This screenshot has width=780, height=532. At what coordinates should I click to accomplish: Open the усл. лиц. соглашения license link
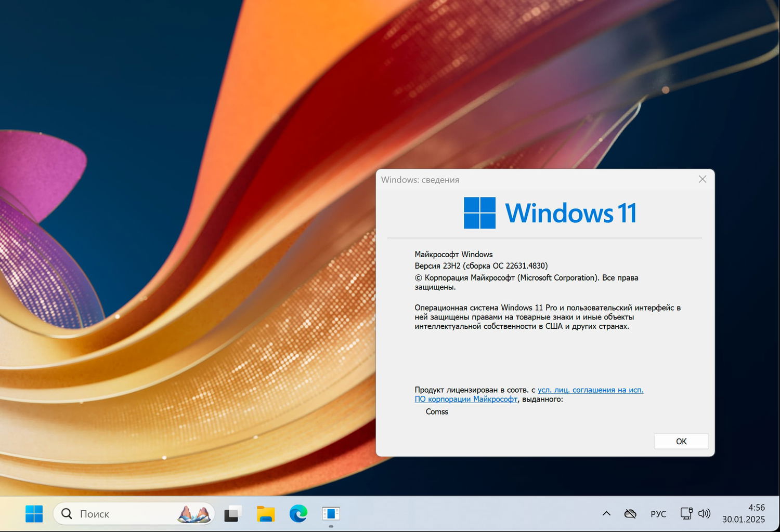tap(590, 390)
